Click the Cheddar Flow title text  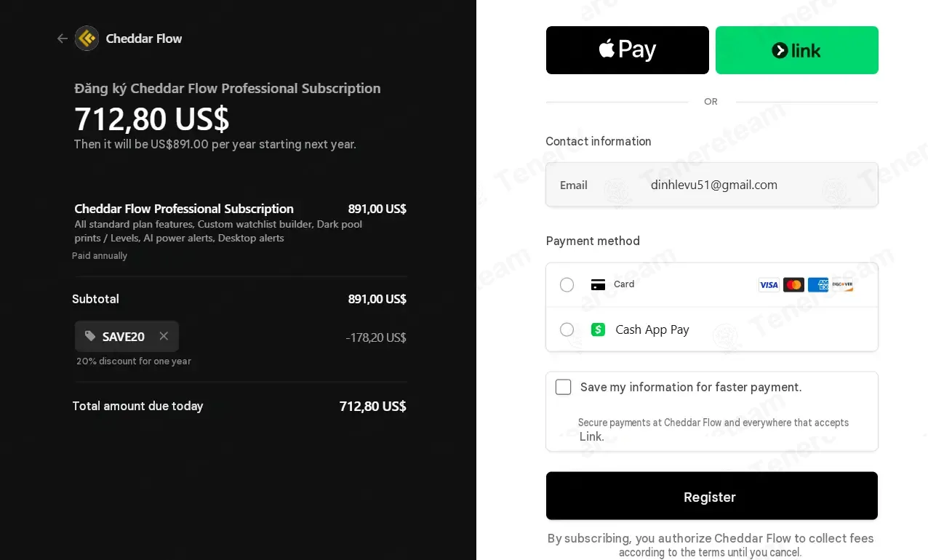(x=144, y=39)
